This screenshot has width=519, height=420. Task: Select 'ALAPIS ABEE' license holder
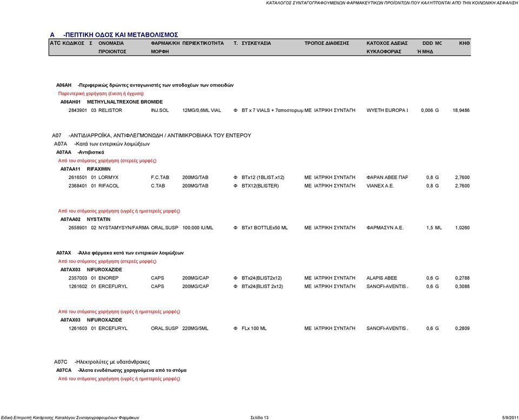coord(382,278)
